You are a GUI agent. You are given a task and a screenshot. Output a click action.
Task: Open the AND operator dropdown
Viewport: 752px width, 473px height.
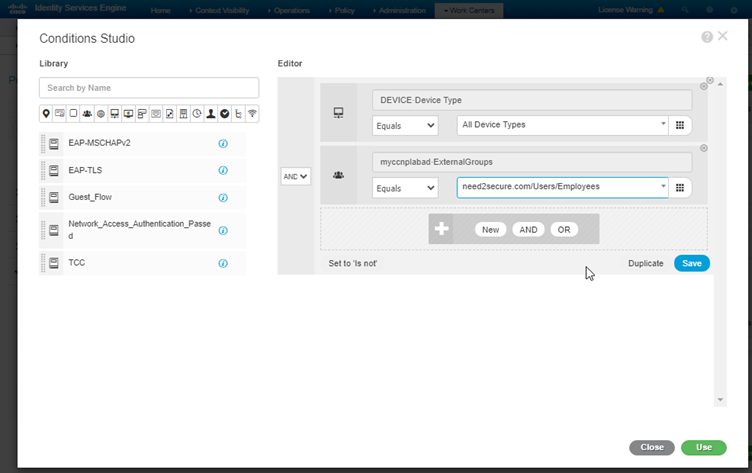pos(295,177)
